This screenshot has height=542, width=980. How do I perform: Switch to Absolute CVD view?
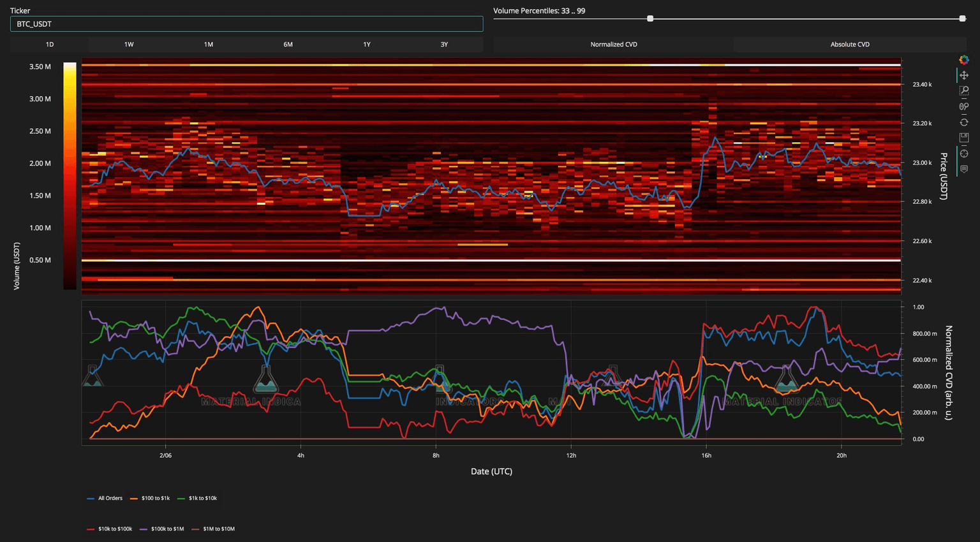click(x=849, y=45)
